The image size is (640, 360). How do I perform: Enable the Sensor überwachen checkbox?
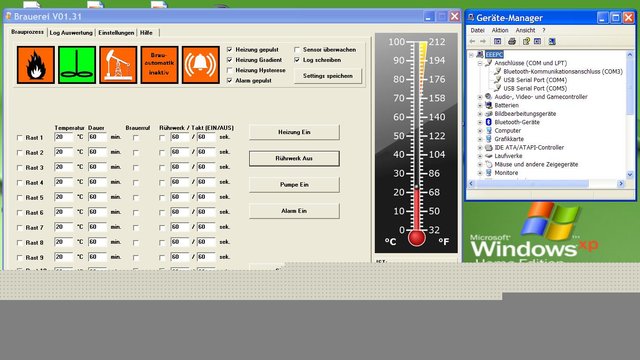click(x=297, y=49)
